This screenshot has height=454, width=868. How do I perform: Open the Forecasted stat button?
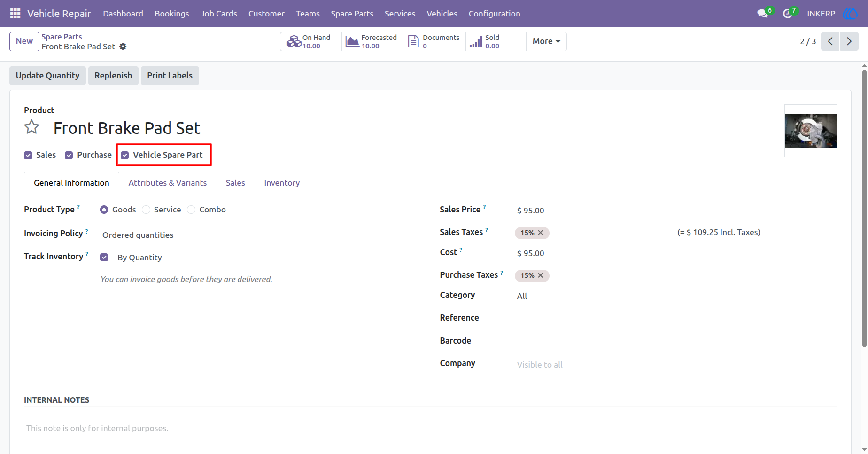tap(372, 41)
